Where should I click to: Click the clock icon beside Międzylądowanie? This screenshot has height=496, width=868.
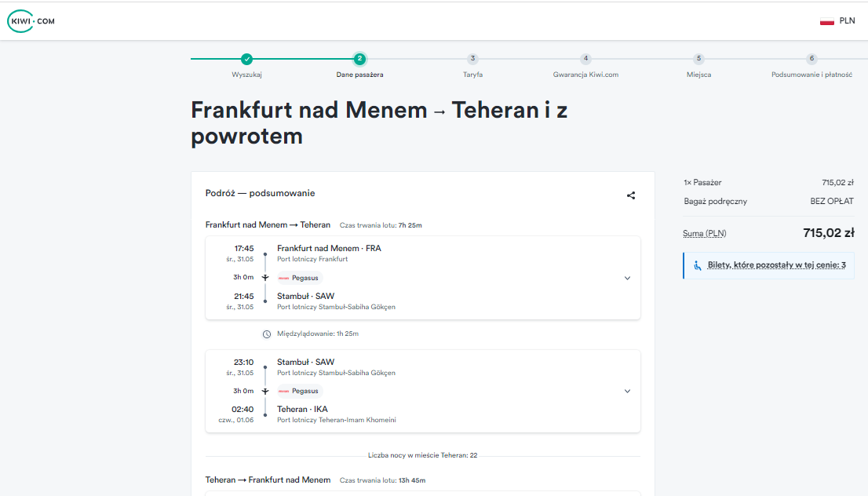[x=266, y=334]
